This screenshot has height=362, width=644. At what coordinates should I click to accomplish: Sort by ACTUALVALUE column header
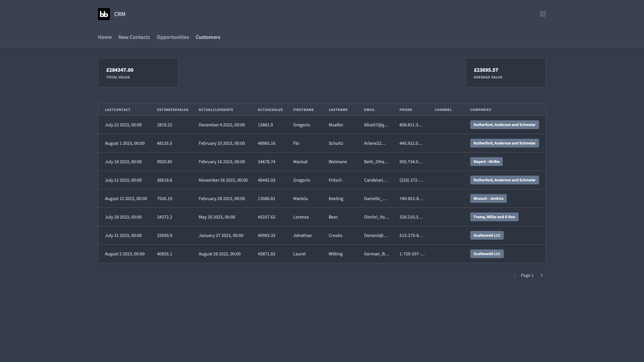pos(270,110)
